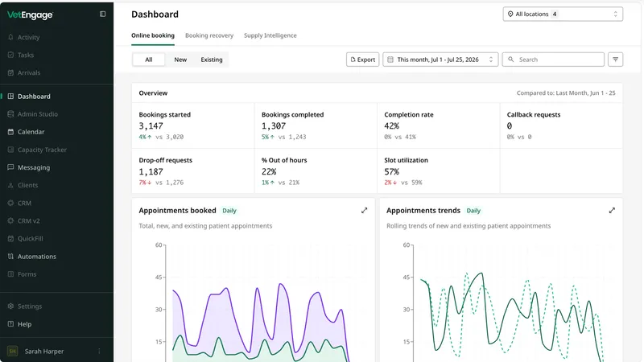Click the Export button
644x362 pixels.
tap(363, 60)
